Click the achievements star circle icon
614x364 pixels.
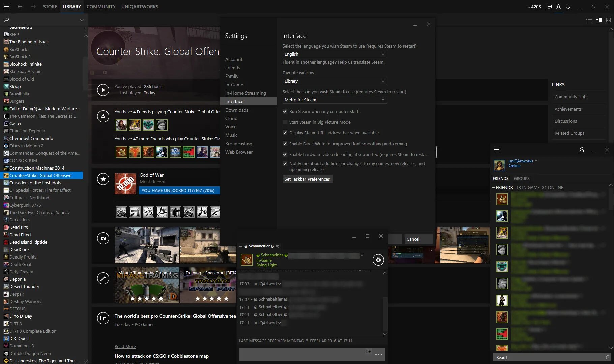(103, 179)
